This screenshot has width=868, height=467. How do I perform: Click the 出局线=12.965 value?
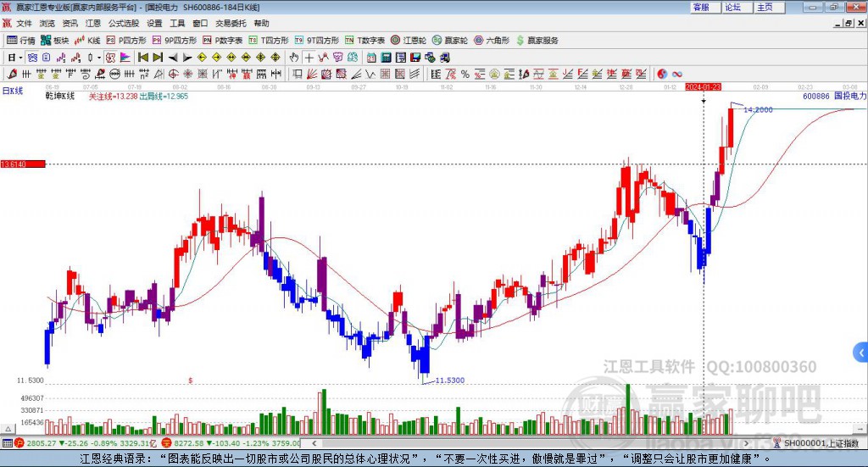click(x=164, y=97)
